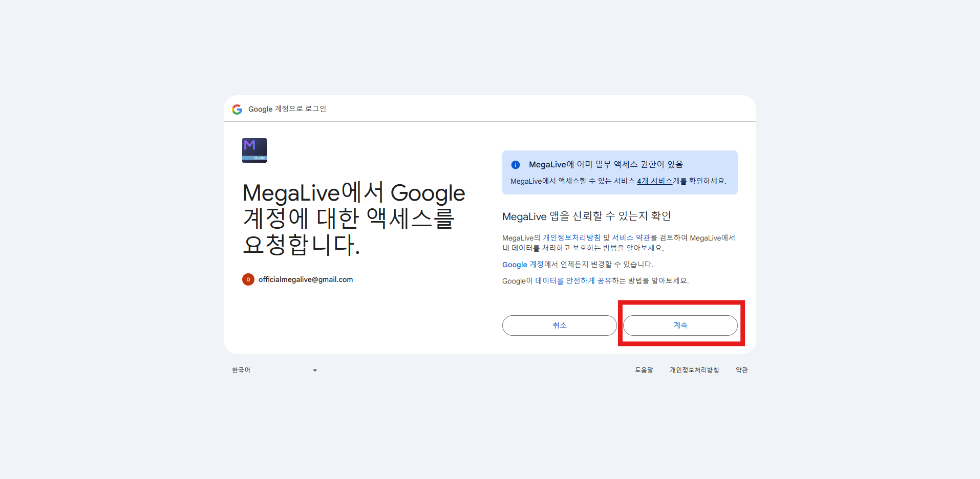
Task: Click the 계속 (Continue) button
Action: (x=680, y=325)
